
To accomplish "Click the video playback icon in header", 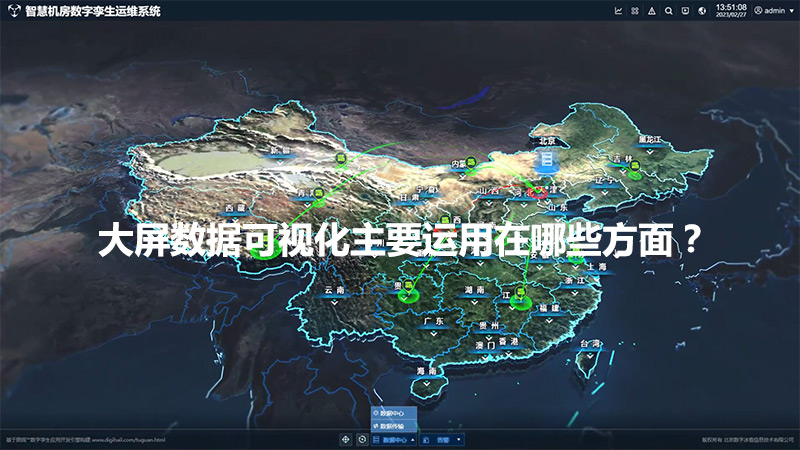I will coord(685,11).
